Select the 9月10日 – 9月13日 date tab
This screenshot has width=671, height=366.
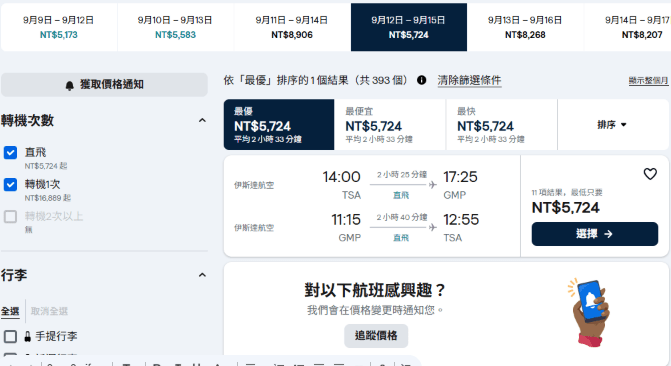175,27
